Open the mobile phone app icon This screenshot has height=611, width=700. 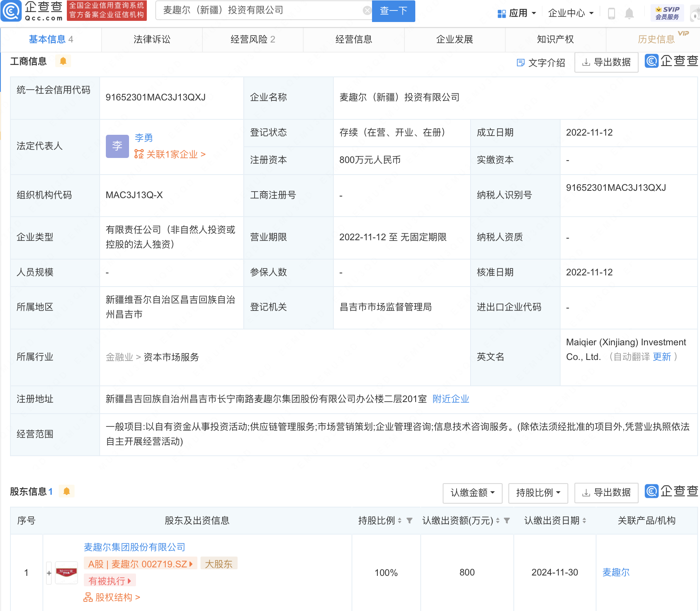(x=612, y=14)
